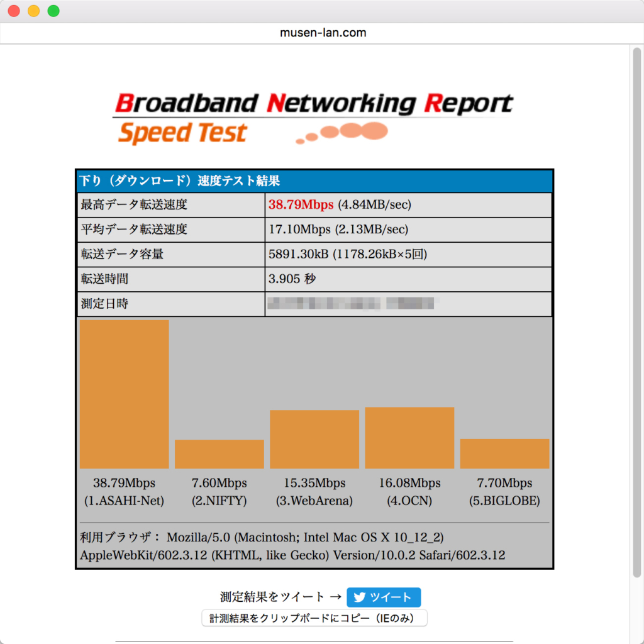Click the BIGLOBE orange bar
The height and width of the screenshot is (644, 644).
coord(505,453)
